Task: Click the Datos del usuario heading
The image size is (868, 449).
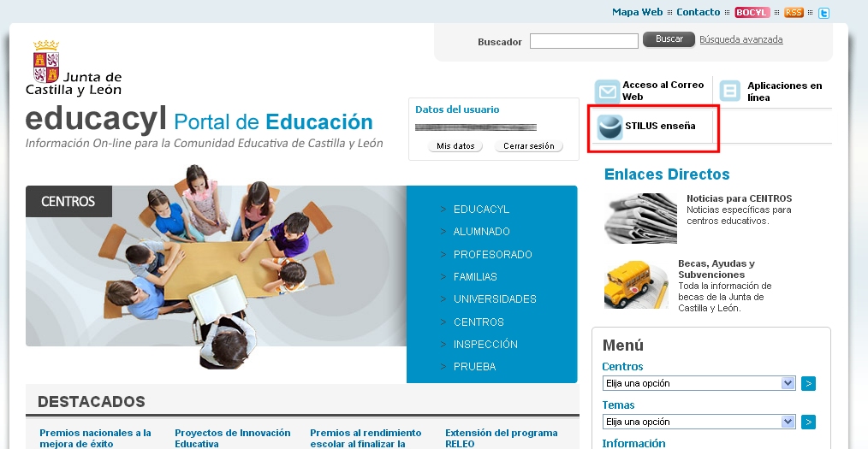Action: [457, 109]
